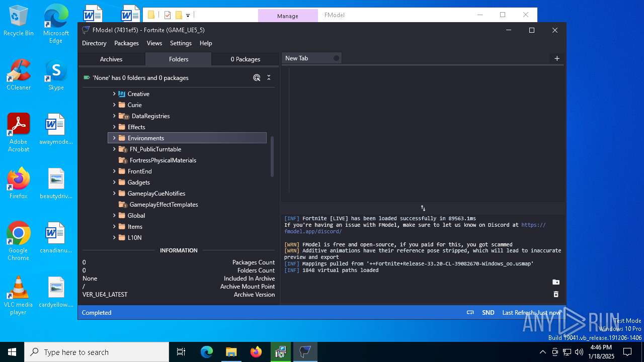Click the DataRegistries folder icon with badge
The height and width of the screenshot is (362, 644).
(x=123, y=116)
